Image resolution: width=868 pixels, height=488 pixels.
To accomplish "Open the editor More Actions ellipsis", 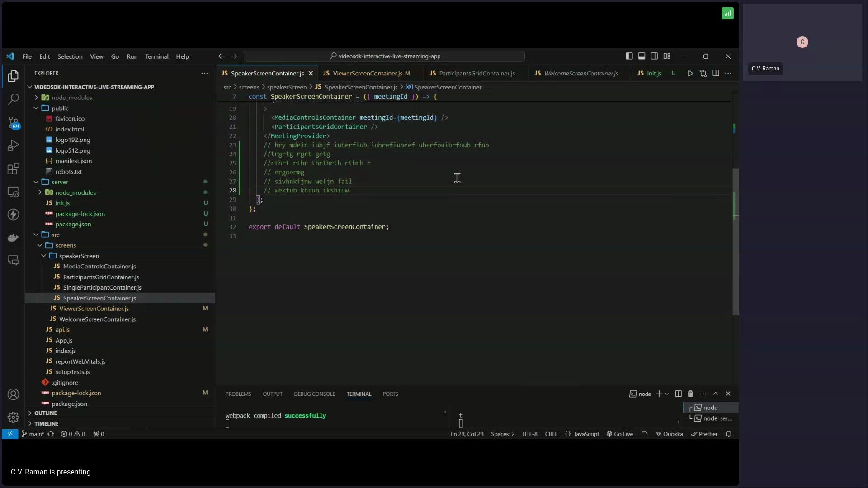I will tap(728, 73).
